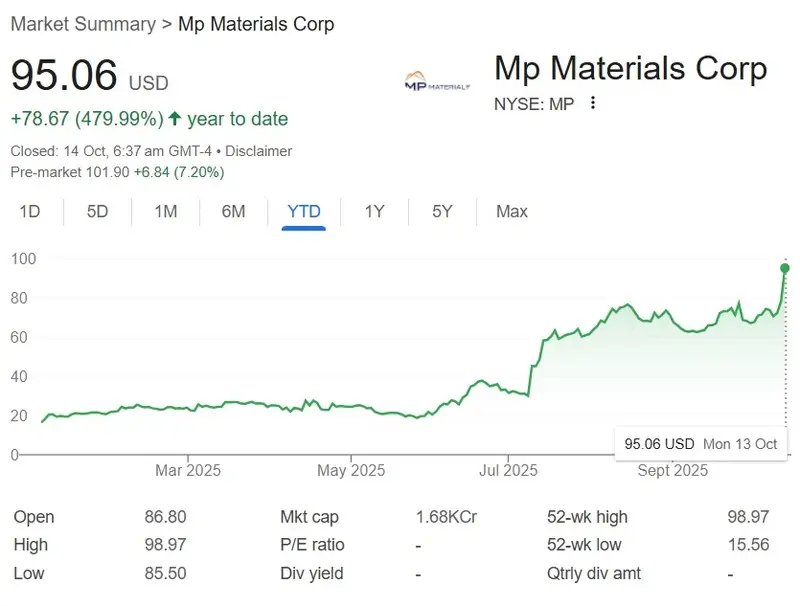Open the Disclaimer link
Image resolution: width=800 pixels, height=606 pixels.
(x=259, y=151)
